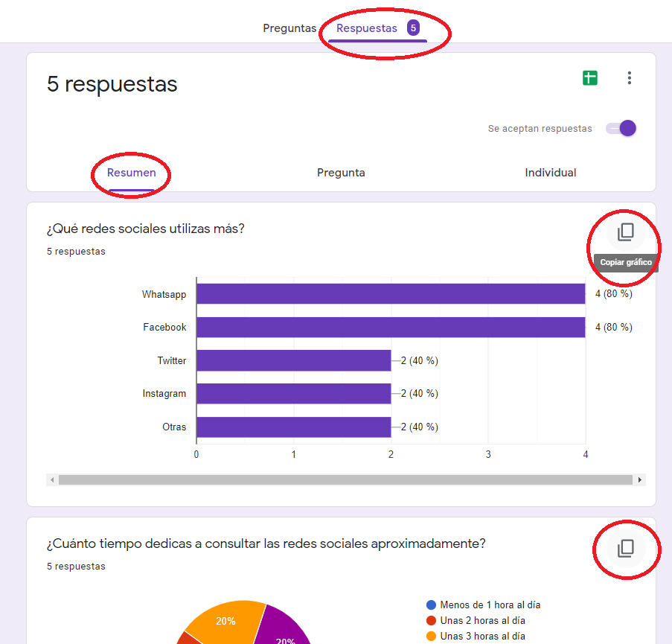672x644 pixels.
Task: Open the three-dot more options menu
Action: (630, 77)
